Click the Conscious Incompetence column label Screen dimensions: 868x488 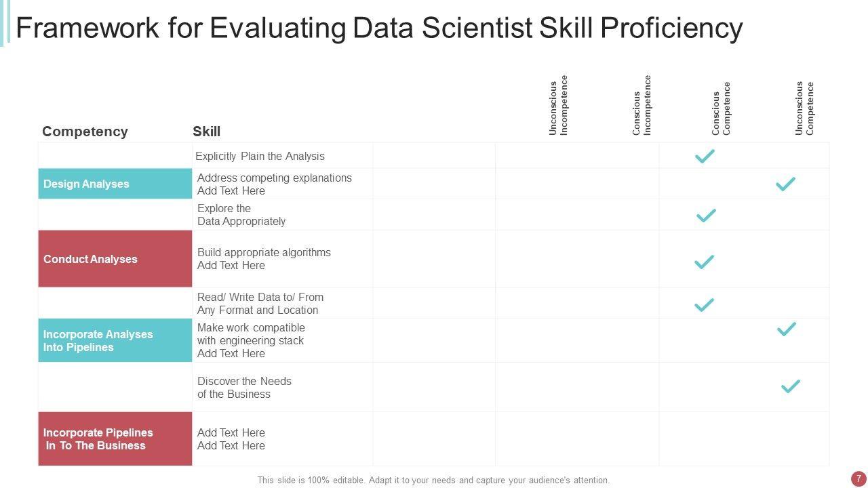point(642,106)
